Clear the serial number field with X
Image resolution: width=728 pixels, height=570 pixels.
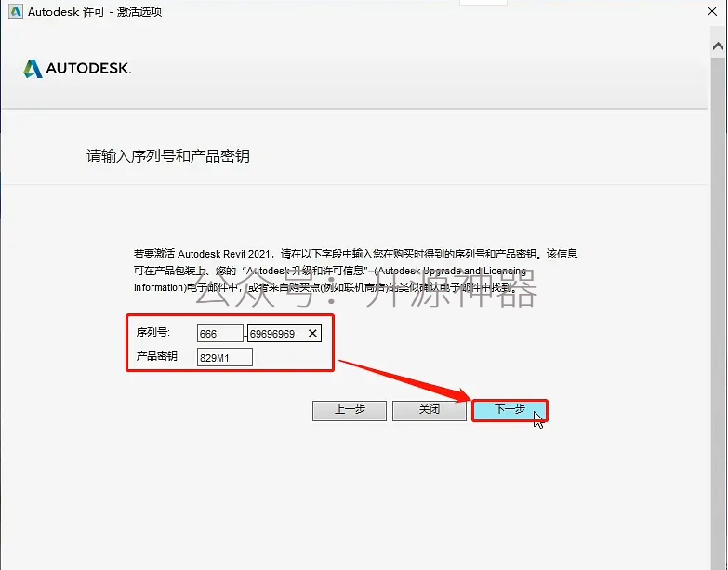313,333
